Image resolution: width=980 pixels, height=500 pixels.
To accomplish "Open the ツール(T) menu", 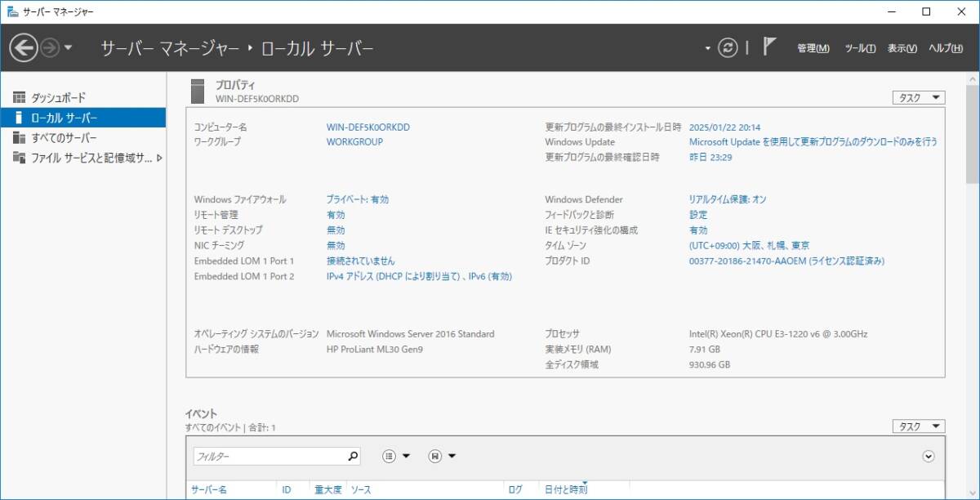I will [x=860, y=48].
